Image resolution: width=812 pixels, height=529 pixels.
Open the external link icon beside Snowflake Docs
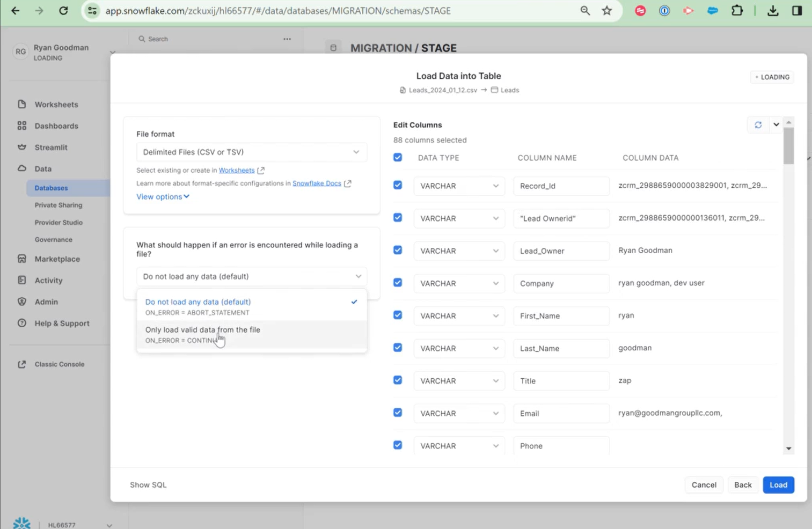pyautogui.click(x=348, y=183)
